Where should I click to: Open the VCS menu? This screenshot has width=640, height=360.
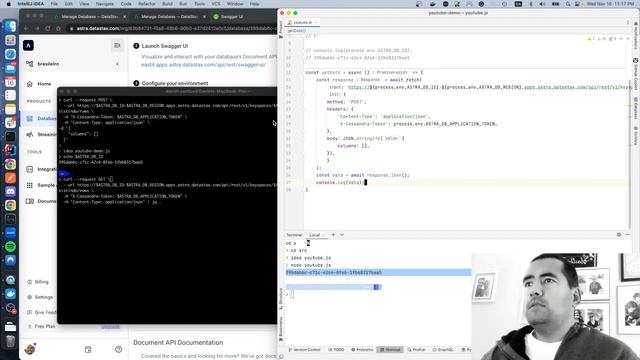point(216,4)
